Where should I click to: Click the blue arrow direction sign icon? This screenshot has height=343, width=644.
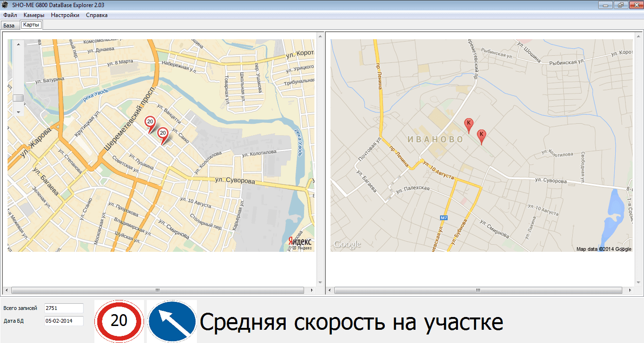[x=172, y=321]
